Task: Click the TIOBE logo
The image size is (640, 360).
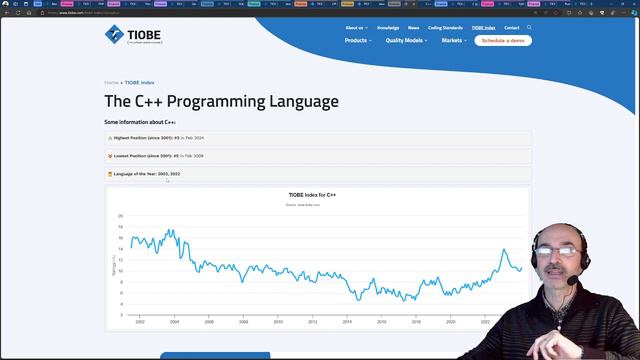Action: click(x=133, y=35)
